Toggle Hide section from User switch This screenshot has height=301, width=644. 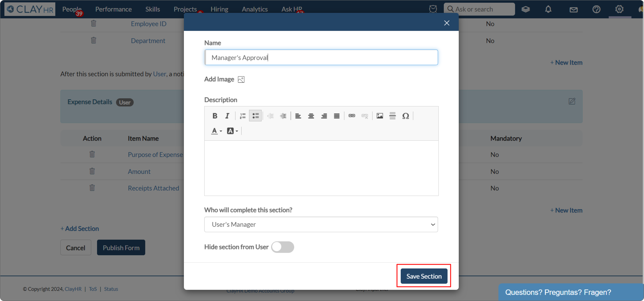(x=283, y=247)
